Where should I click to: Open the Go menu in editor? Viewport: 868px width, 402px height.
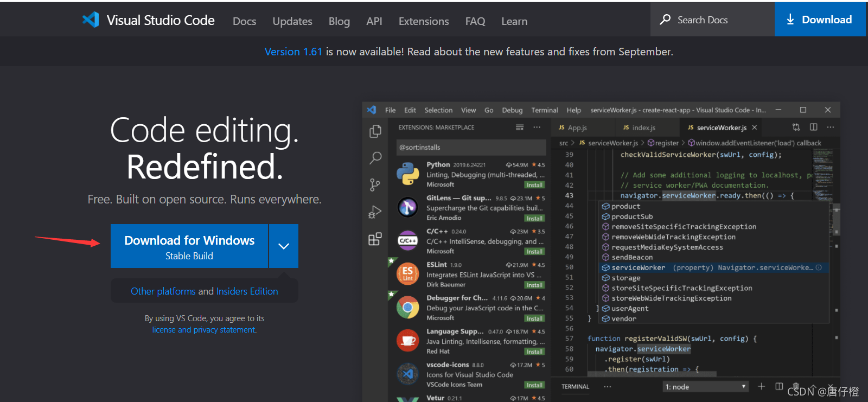pyautogui.click(x=489, y=110)
